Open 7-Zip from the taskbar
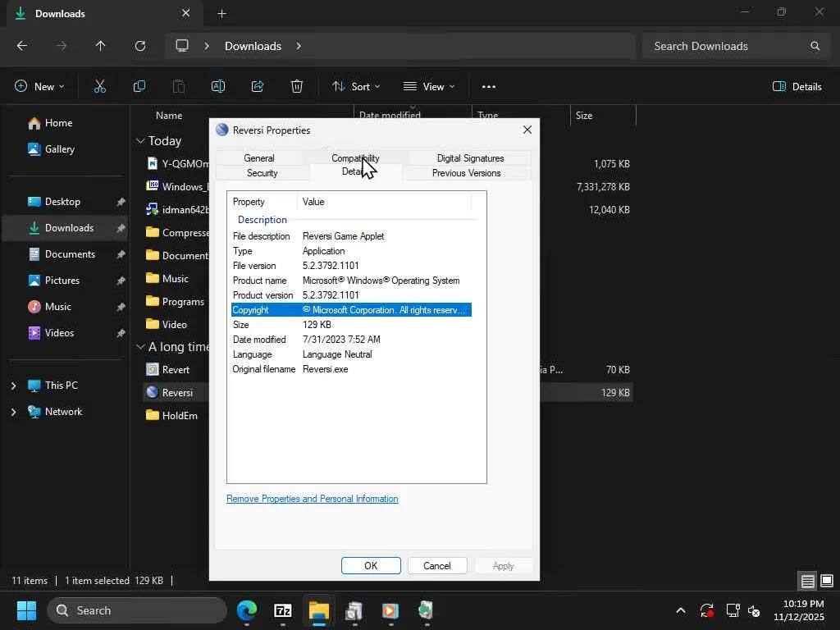This screenshot has width=840, height=630. click(x=283, y=610)
